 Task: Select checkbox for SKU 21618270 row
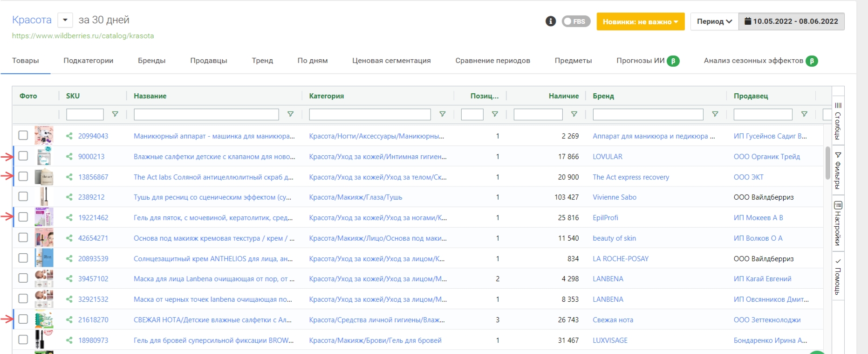(x=23, y=319)
